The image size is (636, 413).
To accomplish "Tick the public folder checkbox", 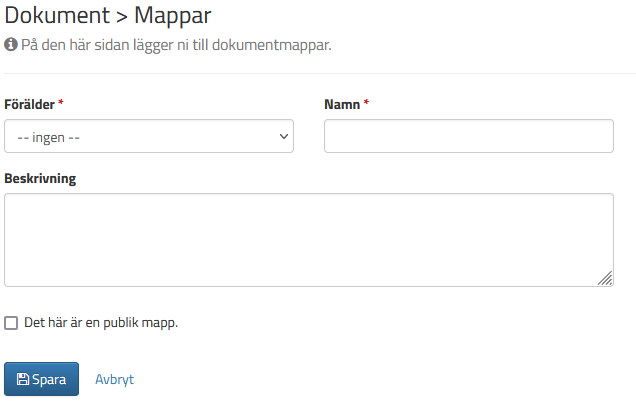I will [12, 323].
